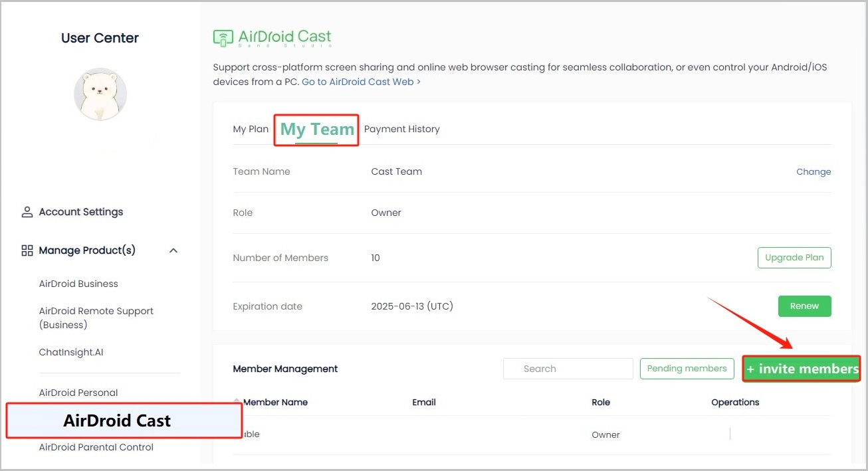Click the Upgrade Plan button
This screenshot has height=471, width=868.
pos(794,258)
